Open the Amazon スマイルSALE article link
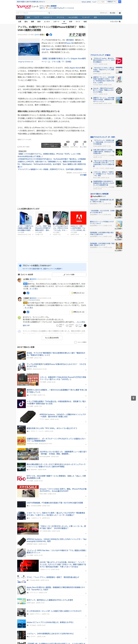138x644 pixels. pyautogui.click(x=63, y=490)
